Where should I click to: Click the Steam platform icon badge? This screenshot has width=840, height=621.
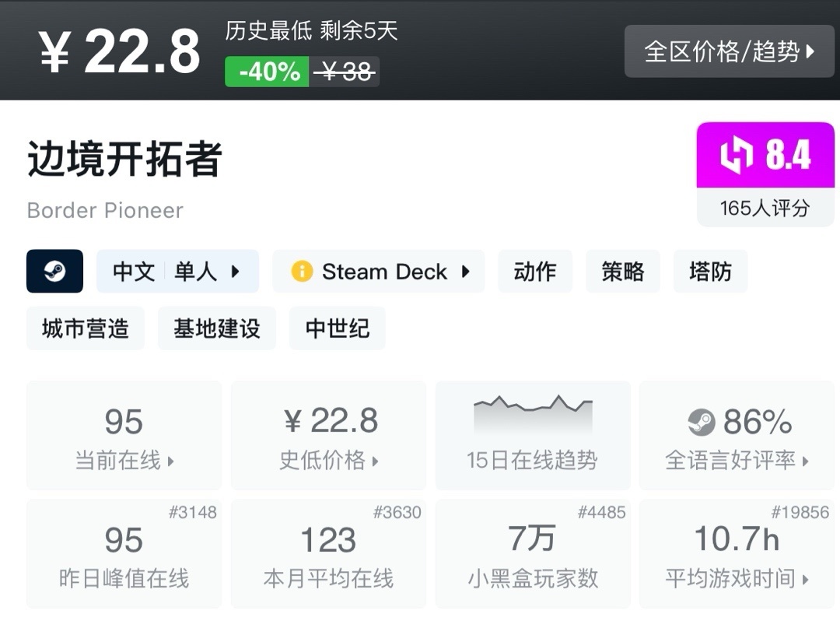click(x=54, y=271)
